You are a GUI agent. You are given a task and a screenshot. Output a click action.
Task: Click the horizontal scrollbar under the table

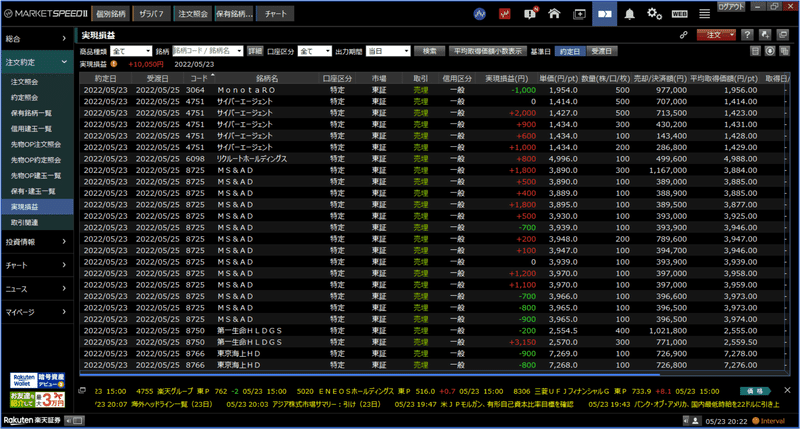[370, 374]
